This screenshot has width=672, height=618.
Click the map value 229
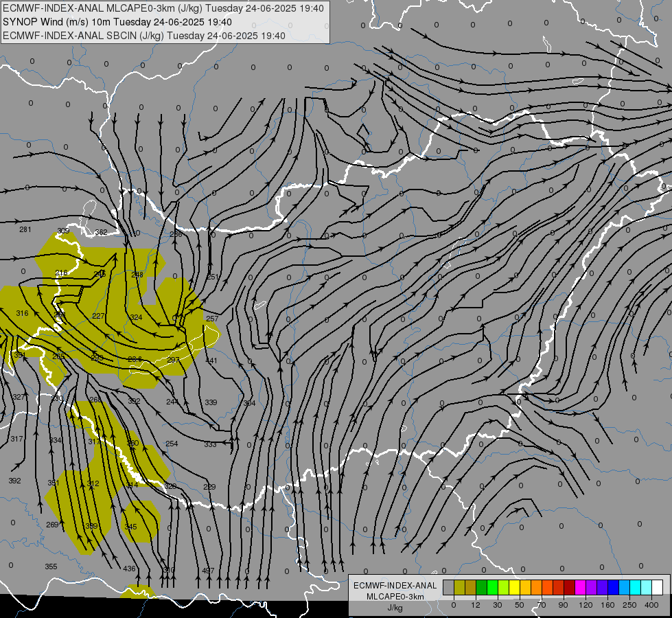point(209,487)
